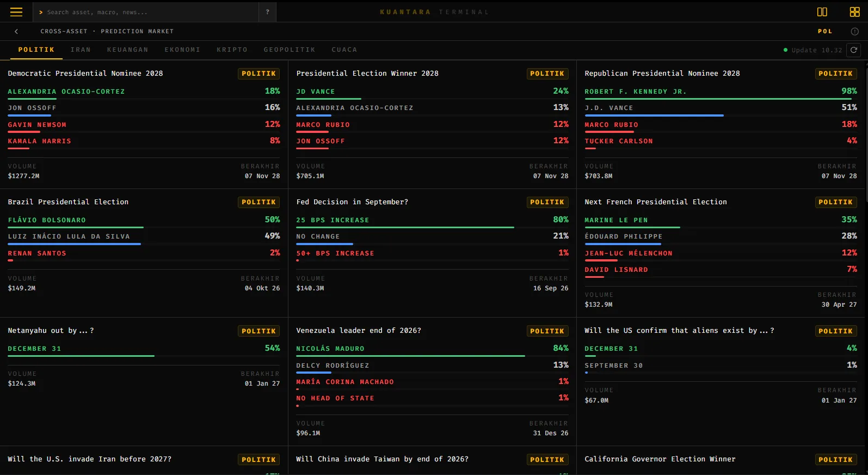This screenshot has width=868, height=475.
Task: Open the US confirm aliens exist market
Action: [679, 331]
